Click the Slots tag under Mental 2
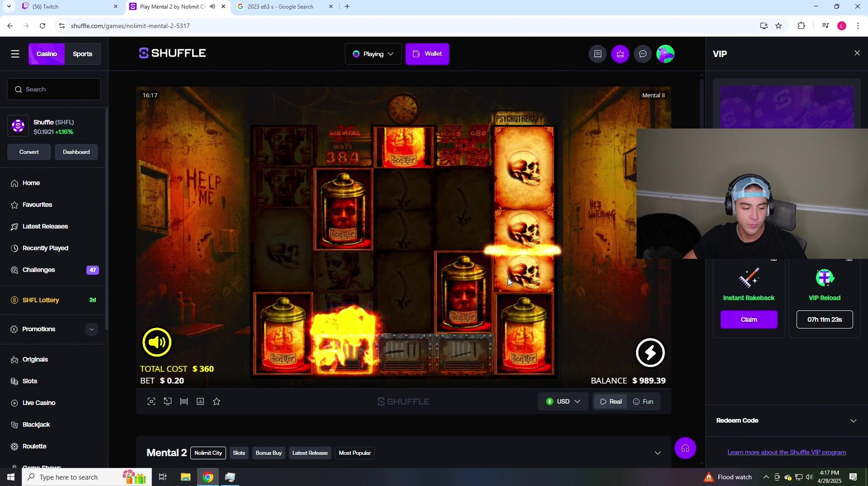The image size is (868, 486). 239,453
